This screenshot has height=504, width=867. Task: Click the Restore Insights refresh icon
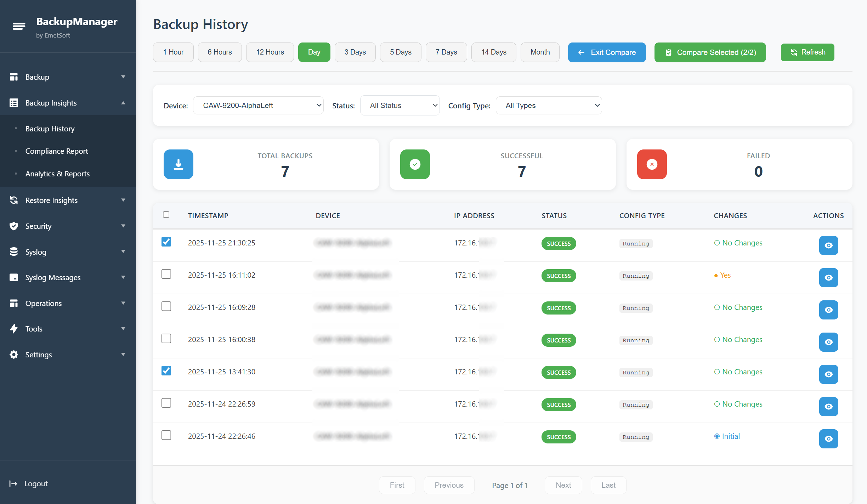click(x=14, y=200)
